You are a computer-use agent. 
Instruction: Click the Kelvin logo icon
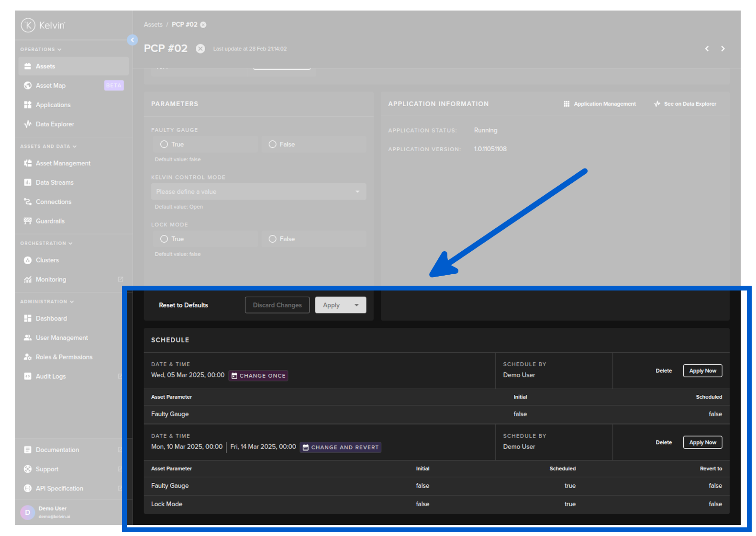coord(28,25)
